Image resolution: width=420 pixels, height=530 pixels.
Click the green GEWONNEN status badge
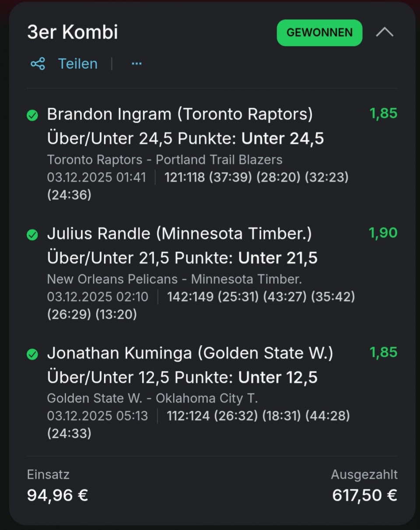click(x=319, y=33)
